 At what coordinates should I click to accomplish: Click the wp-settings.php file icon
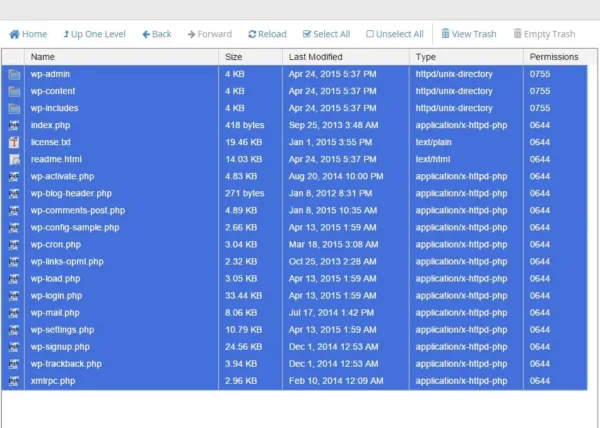[x=14, y=330]
